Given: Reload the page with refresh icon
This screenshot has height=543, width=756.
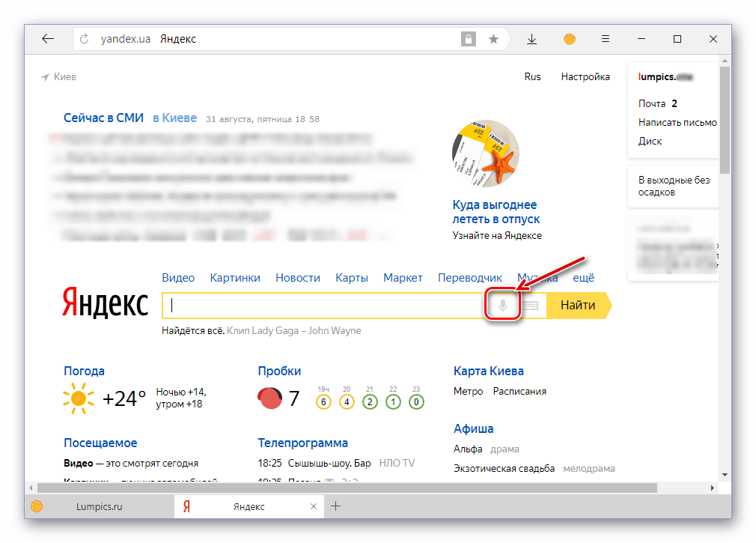Looking at the screenshot, I should [85, 39].
